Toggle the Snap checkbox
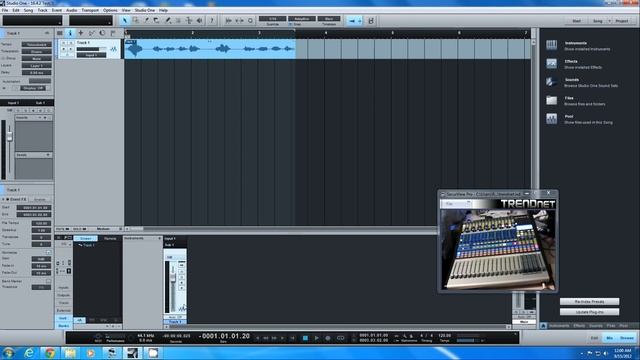The height and width of the screenshot is (360, 640). point(291,24)
